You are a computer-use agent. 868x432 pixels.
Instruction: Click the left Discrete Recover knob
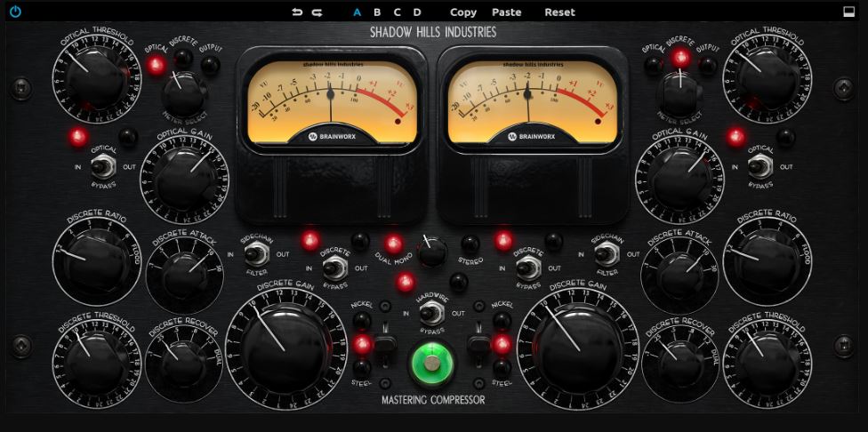[x=184, y=364]
